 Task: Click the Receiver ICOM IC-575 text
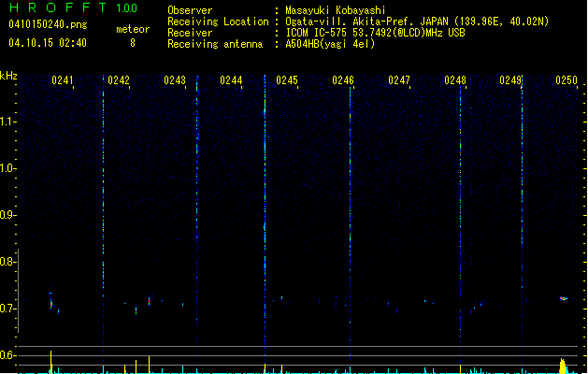375,33
